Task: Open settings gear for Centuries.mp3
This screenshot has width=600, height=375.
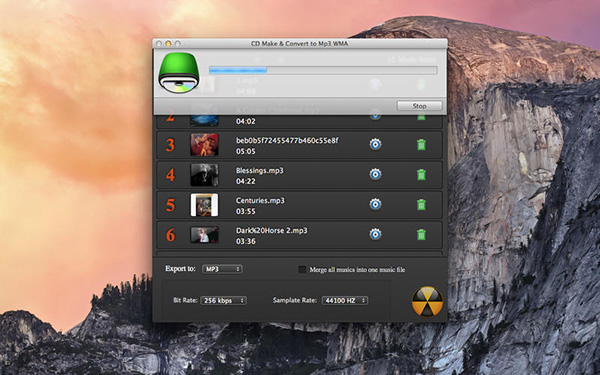Action: (x=375, y=204)
